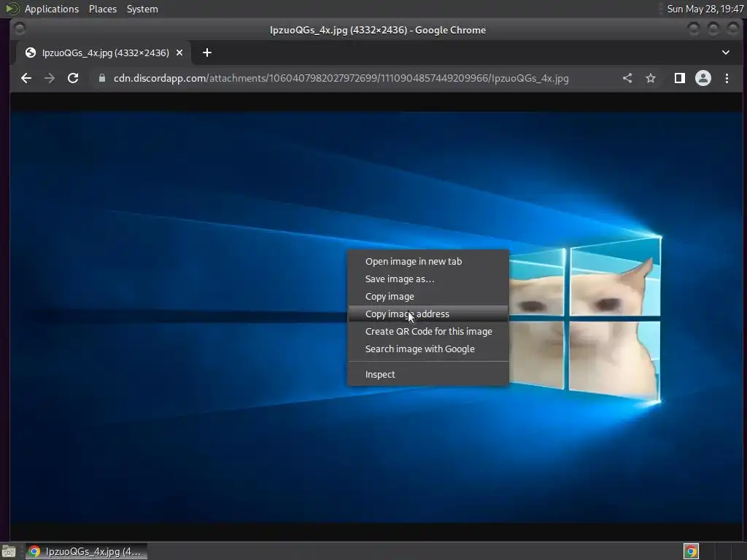Share this page using the share icon
Image resolution: width=747 pixels, height=560 pixels.
627,78
